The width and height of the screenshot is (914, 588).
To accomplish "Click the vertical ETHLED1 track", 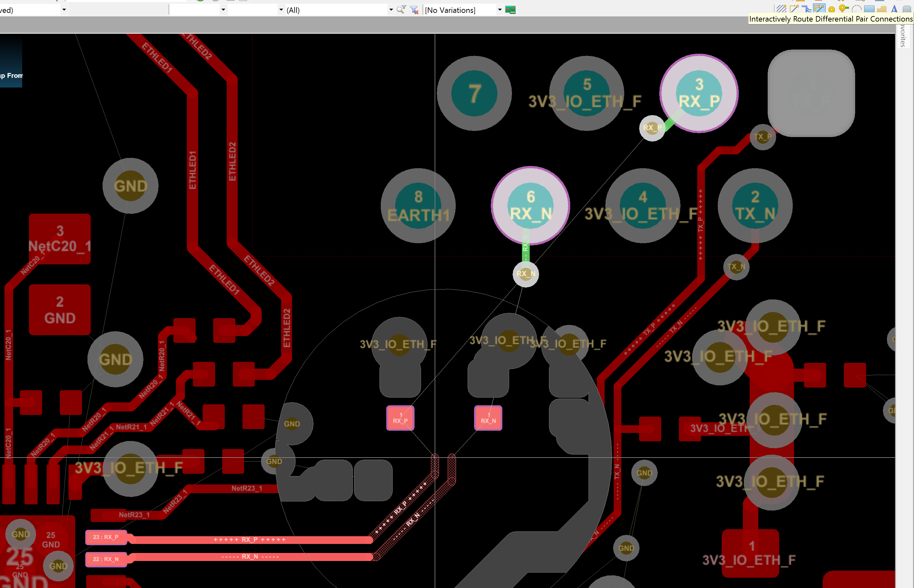I will (x=193, y=170).
